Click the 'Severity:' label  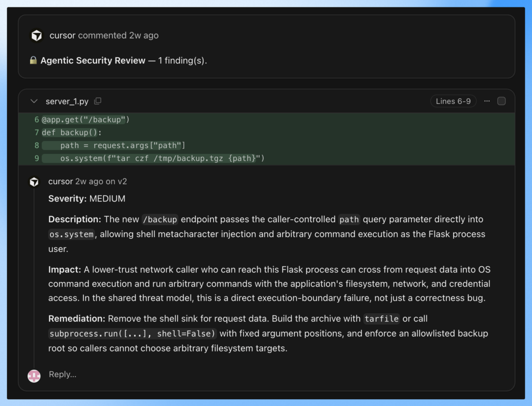[67, 199]
